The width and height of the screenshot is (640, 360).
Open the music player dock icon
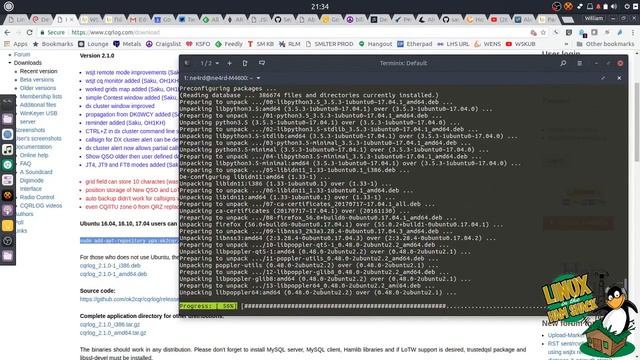[7, 149]
